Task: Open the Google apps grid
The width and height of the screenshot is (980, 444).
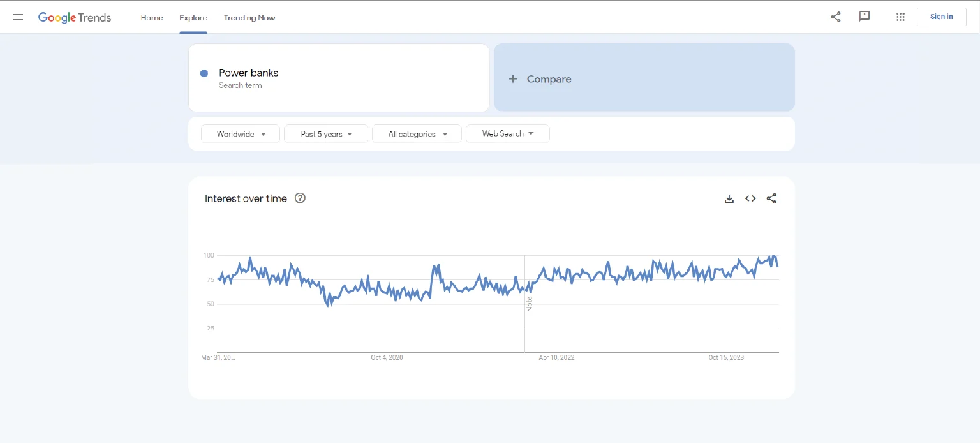Action: [900, 17]
